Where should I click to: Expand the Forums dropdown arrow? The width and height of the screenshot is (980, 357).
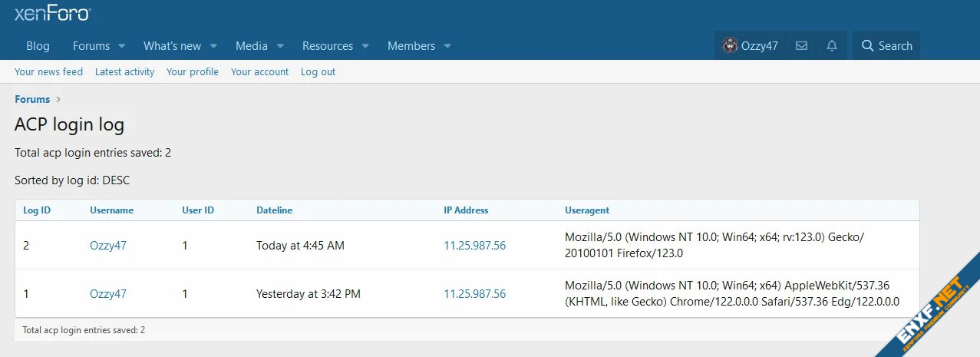[121, 46]
